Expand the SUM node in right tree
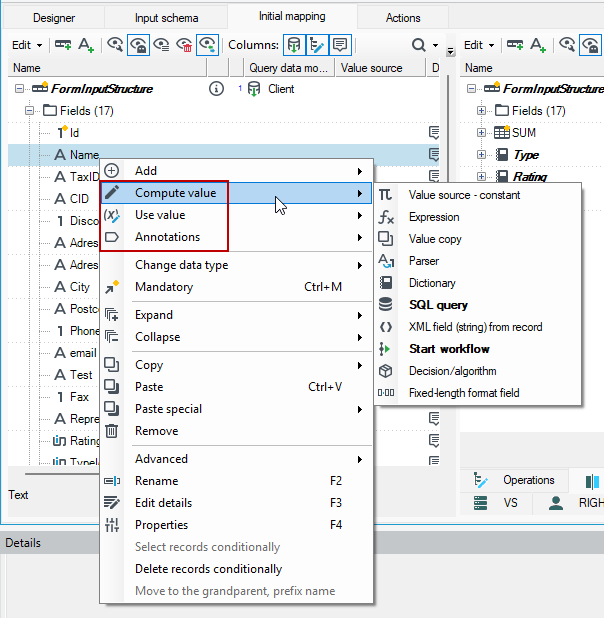This screenshot has height=618, width=604. coord(481,133)
